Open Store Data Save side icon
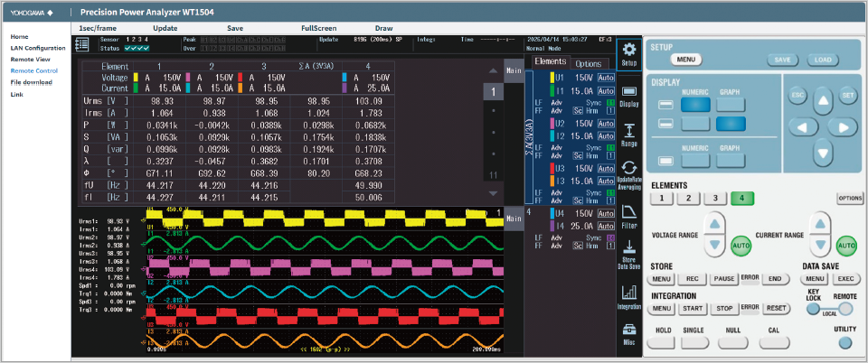This screenshot has width=868, height=363. pyautogui.click(x=629, y=256)
